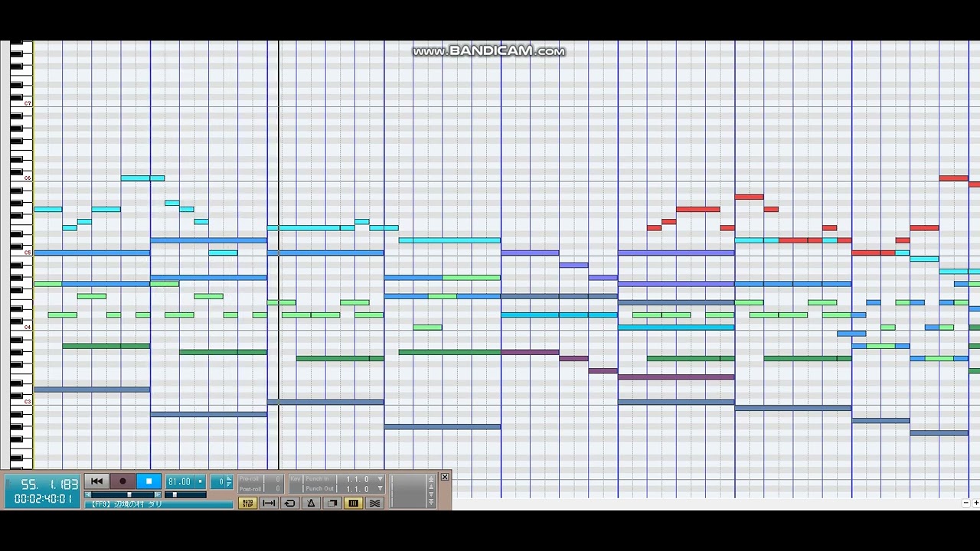Click the position slider left arrow

(88, 494)
